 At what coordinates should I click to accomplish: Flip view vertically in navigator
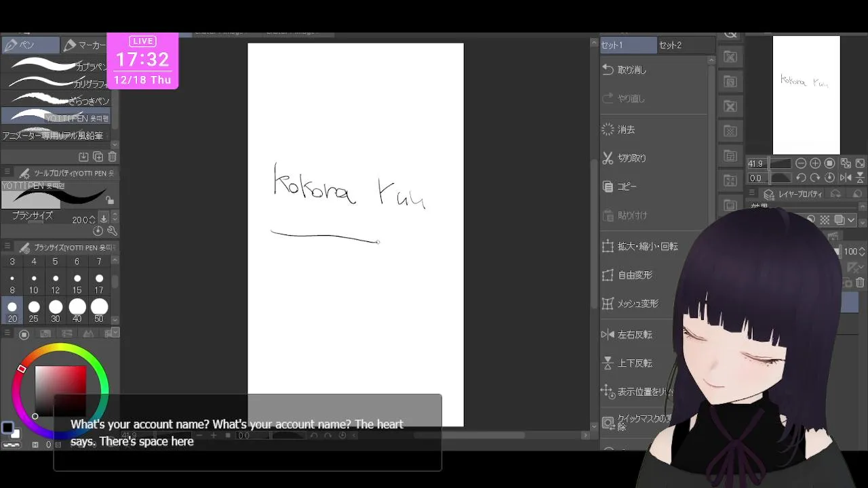pyautogui.click(x=860, y=178)
